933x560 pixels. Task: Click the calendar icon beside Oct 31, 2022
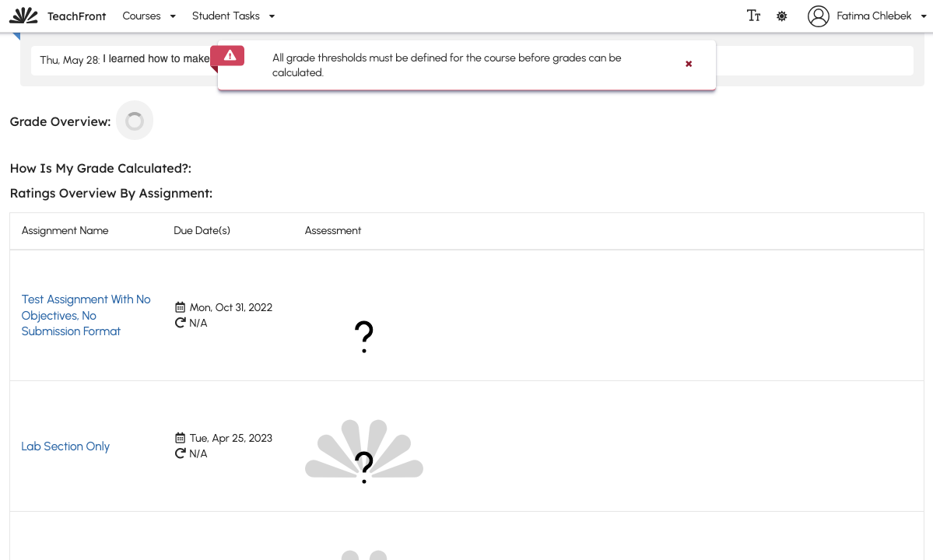click(x=180, y=307)
